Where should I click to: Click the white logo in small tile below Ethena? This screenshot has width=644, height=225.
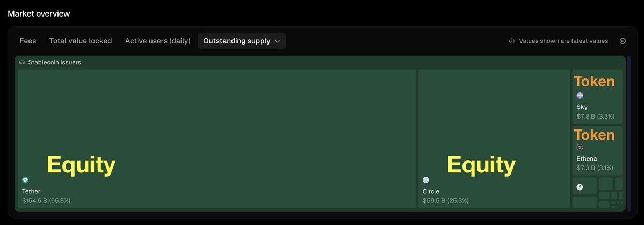(x=580, y=187)
